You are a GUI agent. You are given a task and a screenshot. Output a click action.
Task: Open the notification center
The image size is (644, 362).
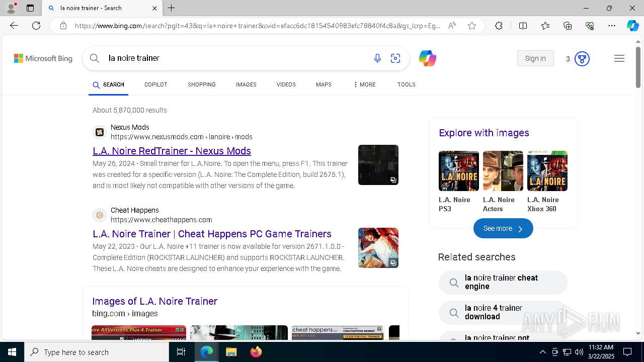pos(627,352)
